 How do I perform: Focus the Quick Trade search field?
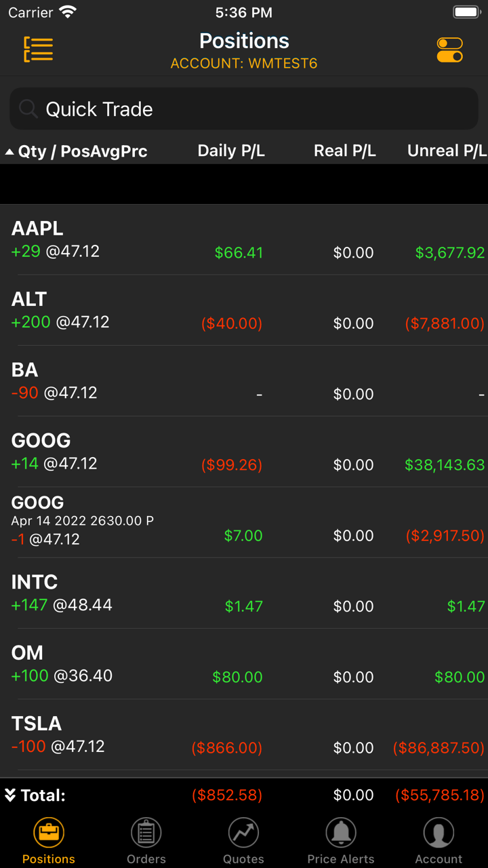click(x=258, y=108)
